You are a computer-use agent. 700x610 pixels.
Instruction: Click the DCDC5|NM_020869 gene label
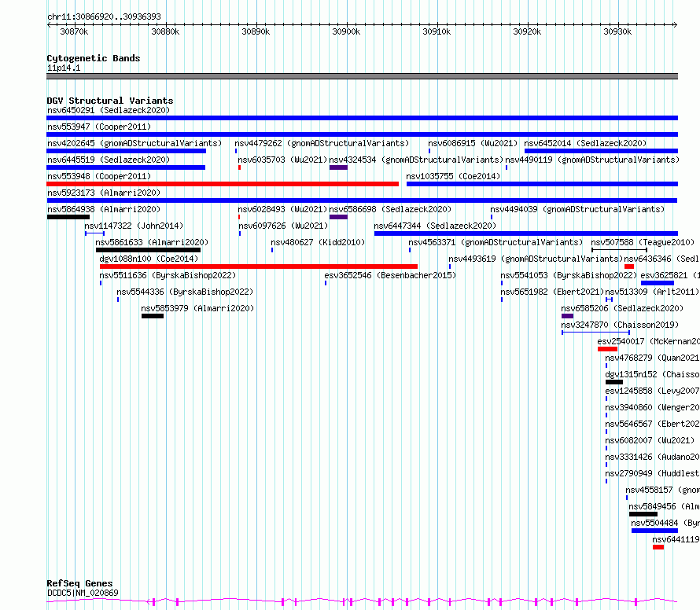pyautogui.click(x=83, y=593)
